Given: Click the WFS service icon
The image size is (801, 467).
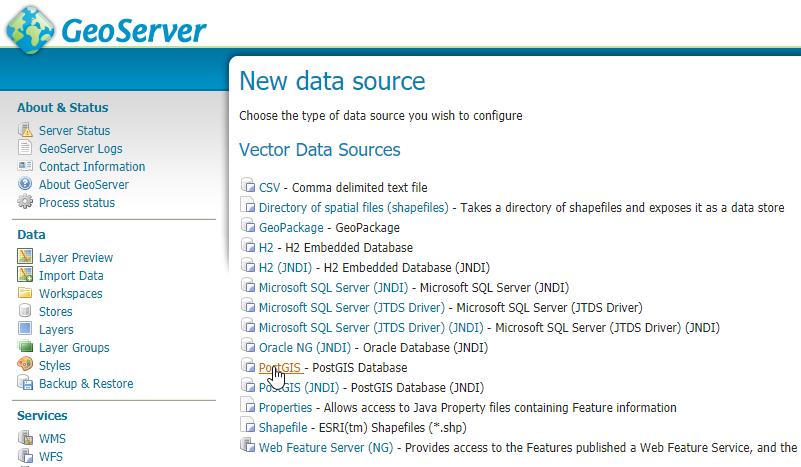Looking at the screenshot, I should coord(25,456).
